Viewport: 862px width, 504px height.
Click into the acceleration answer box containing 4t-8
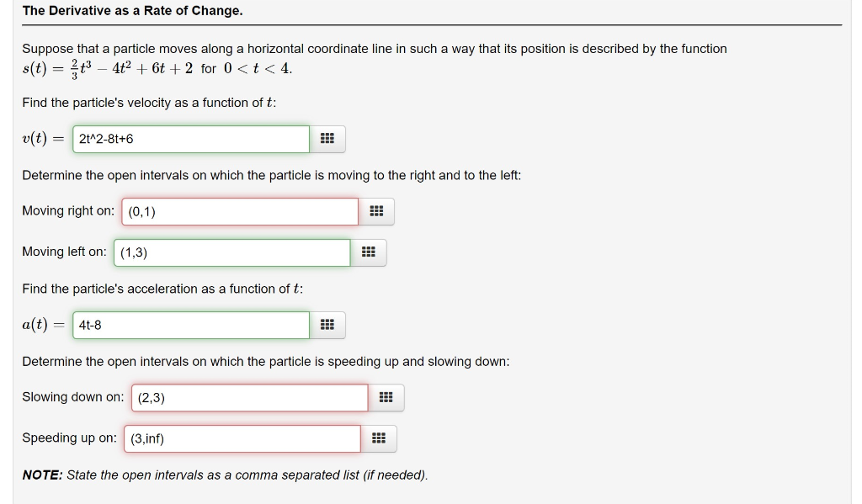pos(189,325)
